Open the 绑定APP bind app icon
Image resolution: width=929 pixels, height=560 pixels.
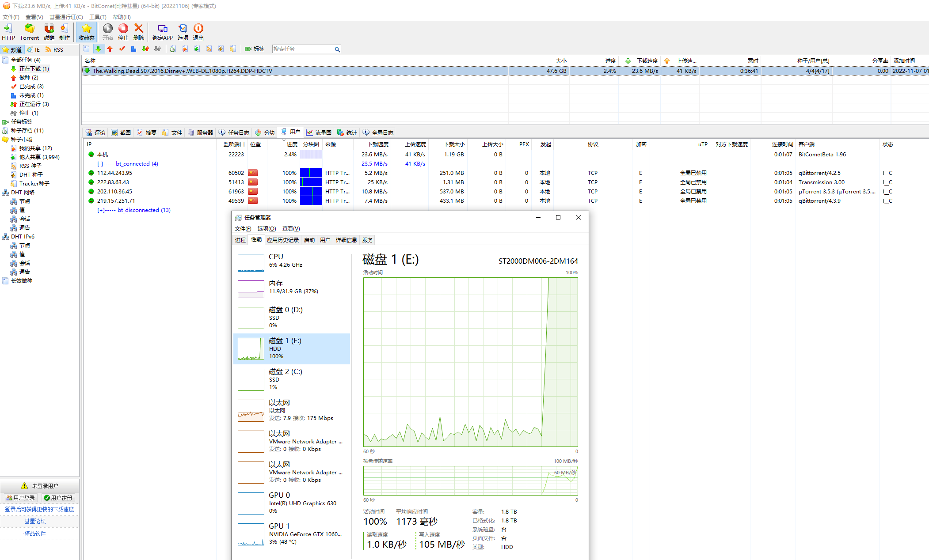(162, 32)
